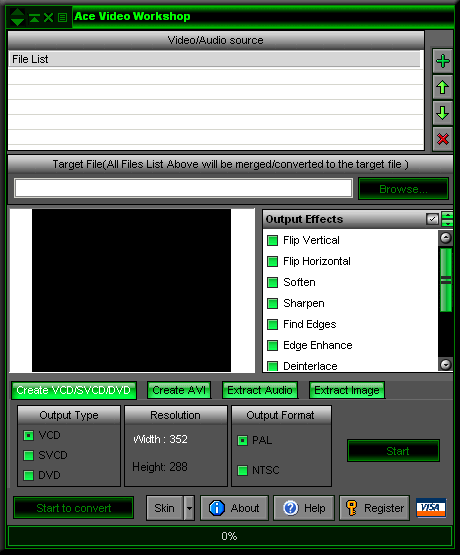Check the Find Edges effect
The width and height of the screenshot is (460, 555).
point(272,324)
